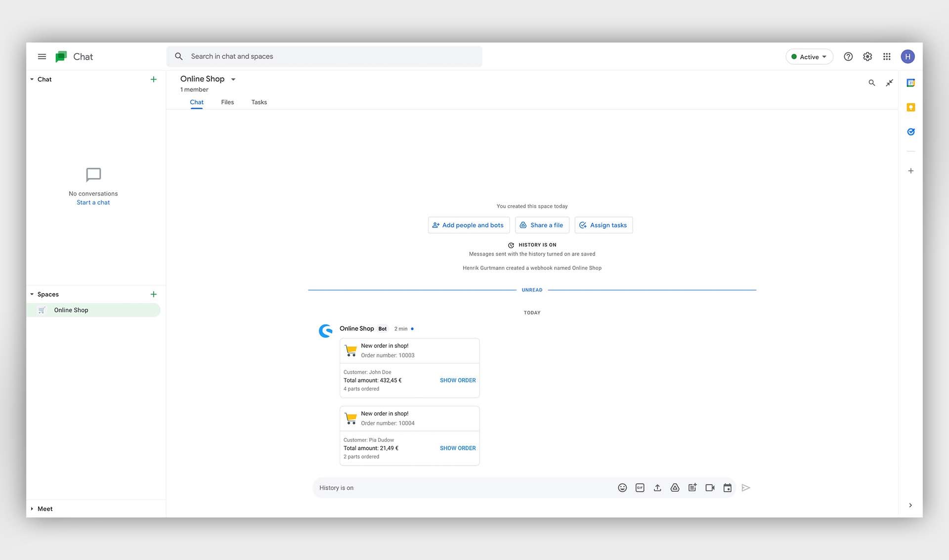Click the 1 member text
Image resolution: width=949 pixels, height=560 pixels.
click(x=194, y=89)
